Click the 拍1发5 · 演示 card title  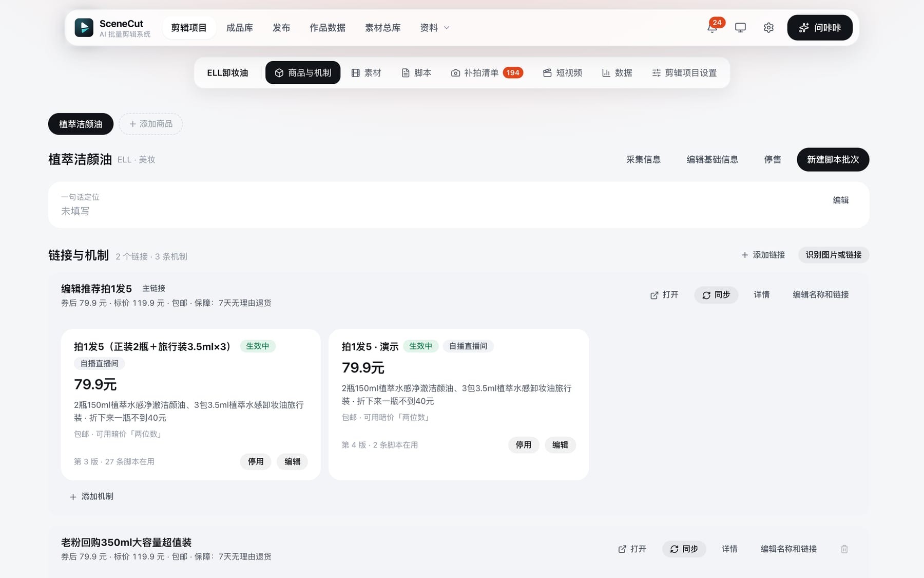click(x=370, y=347)
